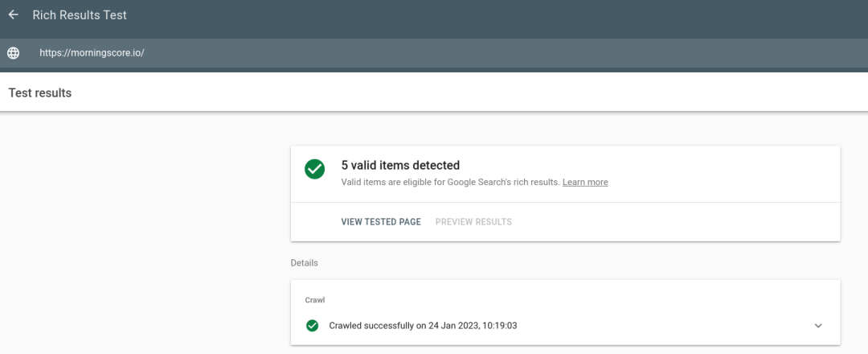Image resolution: width=868 pixels, height=354 pixels.
Task: Click blank area right of PREVIEW RESULTS
Action: tap(683, 222)
